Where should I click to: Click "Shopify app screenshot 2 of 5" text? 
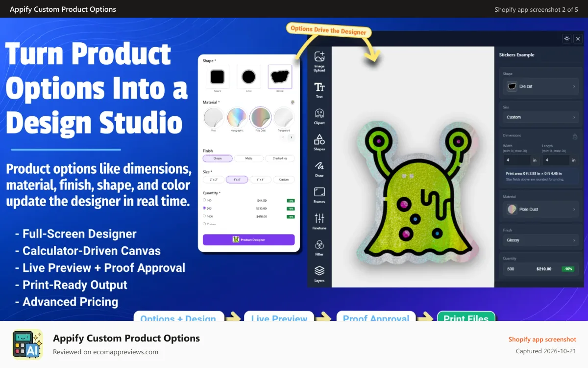(536, 9)
